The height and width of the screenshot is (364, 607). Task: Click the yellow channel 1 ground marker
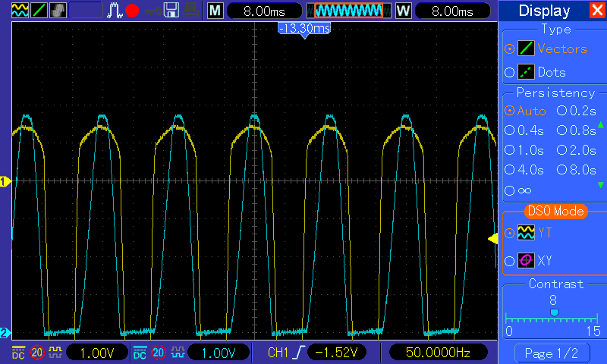coord(5,181)
